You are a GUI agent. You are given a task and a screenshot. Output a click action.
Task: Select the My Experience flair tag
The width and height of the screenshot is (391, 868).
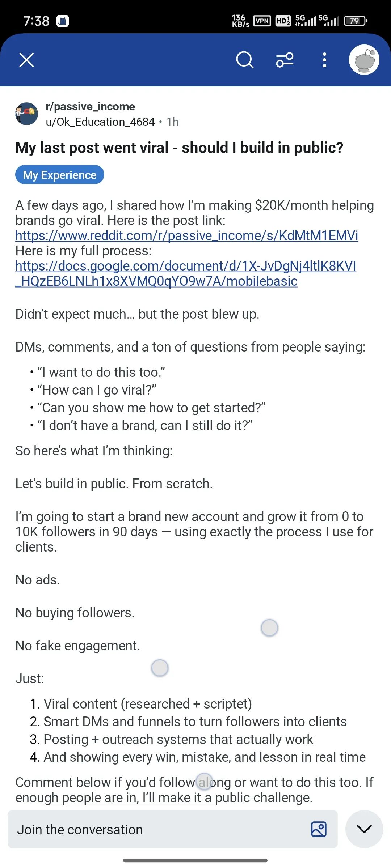(60, 175)
